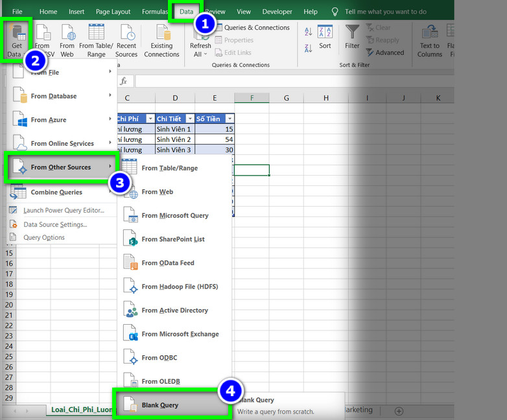This screenshot has height=420, width=507.
Task: Open the Loai_Chi_Phi_Luong sheet tab
Action: pyautogui.click(x=82, y=410)
